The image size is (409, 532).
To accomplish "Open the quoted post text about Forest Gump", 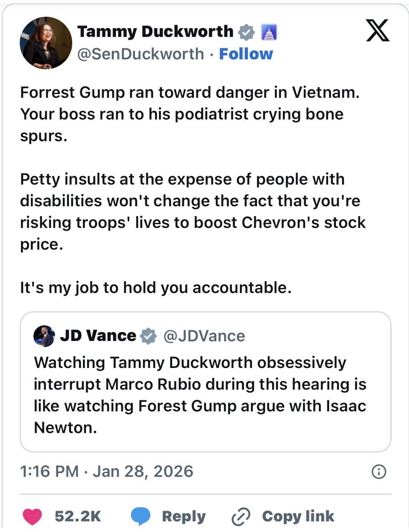I will [200, 395].
